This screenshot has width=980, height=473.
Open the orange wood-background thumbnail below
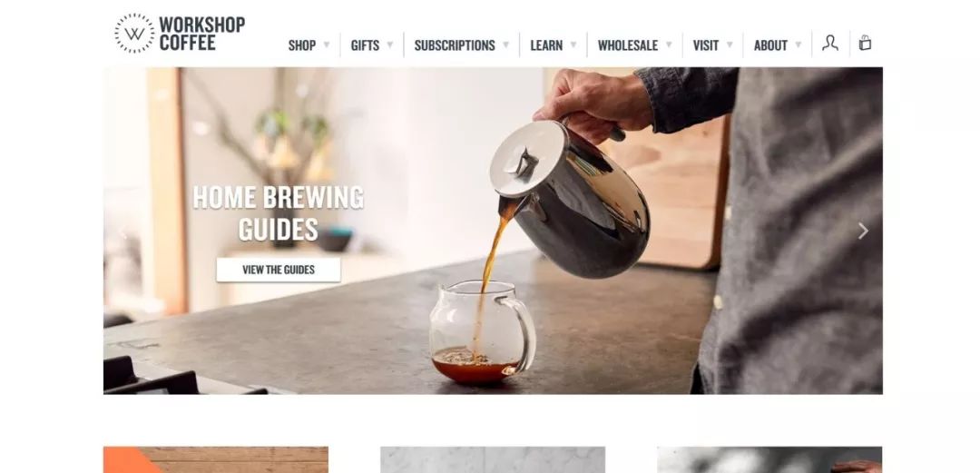tap(216, 459)
